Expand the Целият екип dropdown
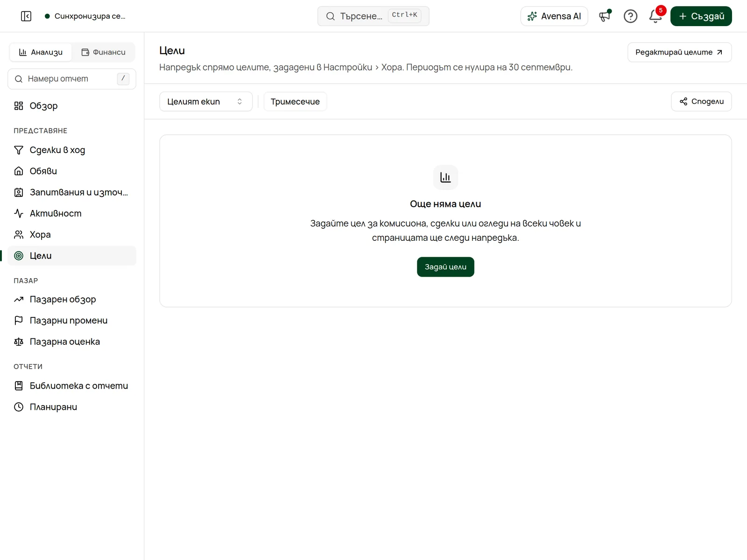The width and height of the screenshot is (747, 560). point(206,102)
